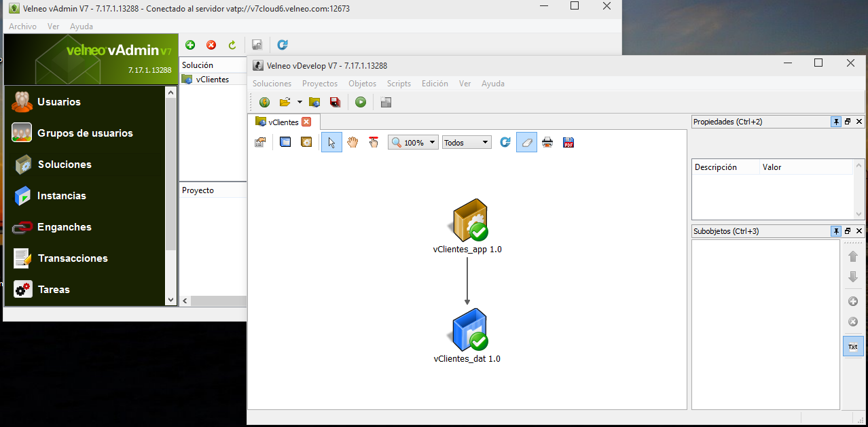This screenshot has height=427, width=868.
Task: Export the diagram with the PDF icon
Action: 568,143
